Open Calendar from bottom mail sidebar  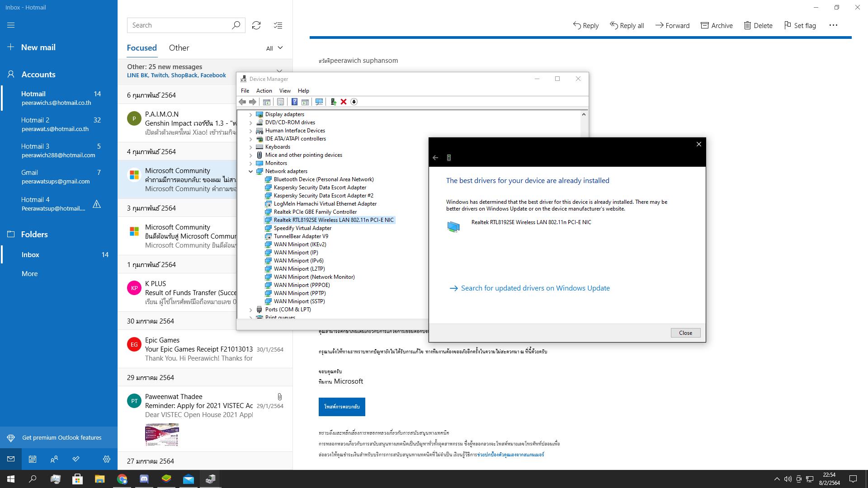tap(33, 459)
